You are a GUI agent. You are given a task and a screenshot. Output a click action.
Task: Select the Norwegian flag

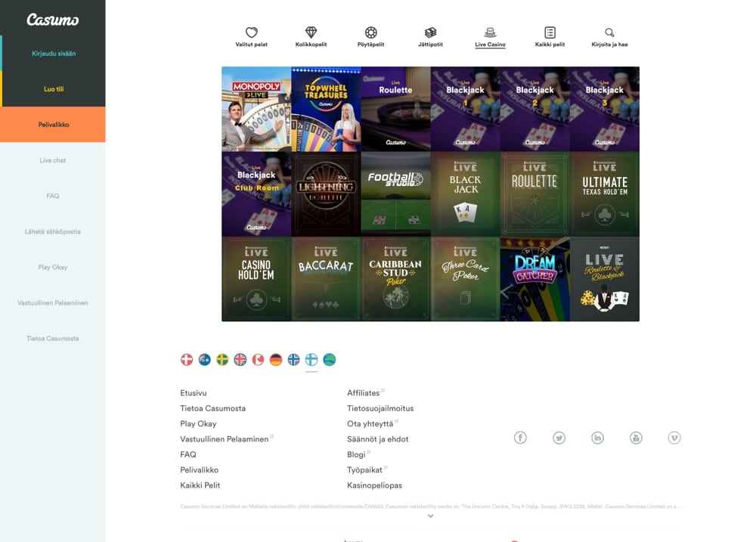point(293,360)
